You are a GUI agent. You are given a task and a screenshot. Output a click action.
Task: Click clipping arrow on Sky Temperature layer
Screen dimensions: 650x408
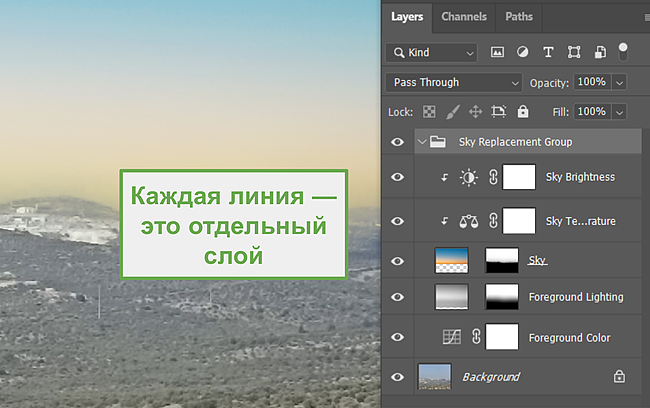(444, 221)
